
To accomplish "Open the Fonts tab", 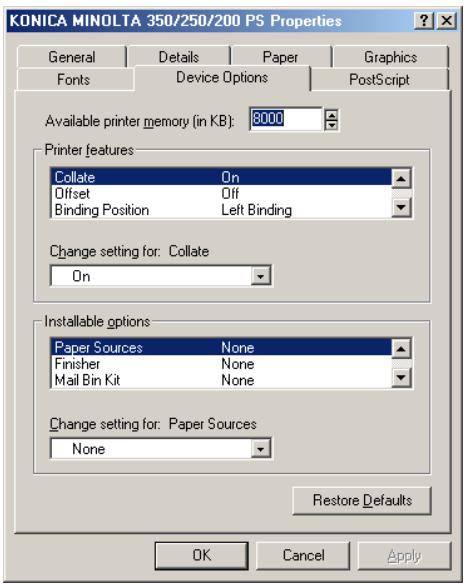I will click(73, 79).
